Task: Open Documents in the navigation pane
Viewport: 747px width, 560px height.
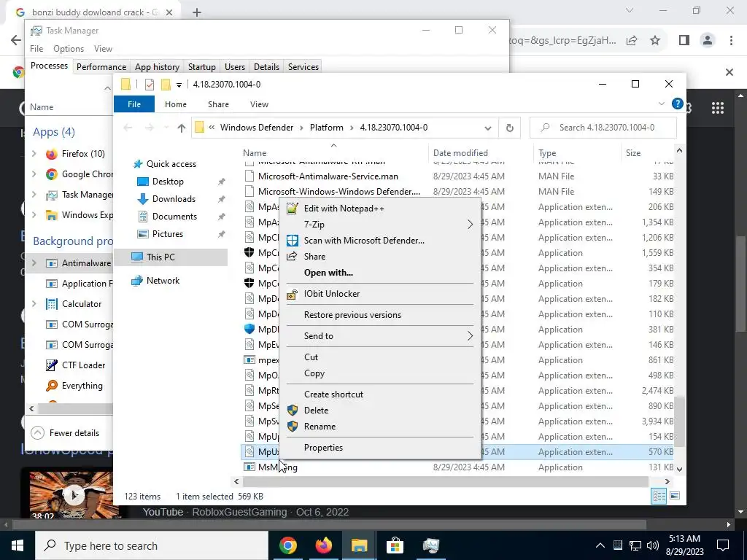Action: [174, 216]
